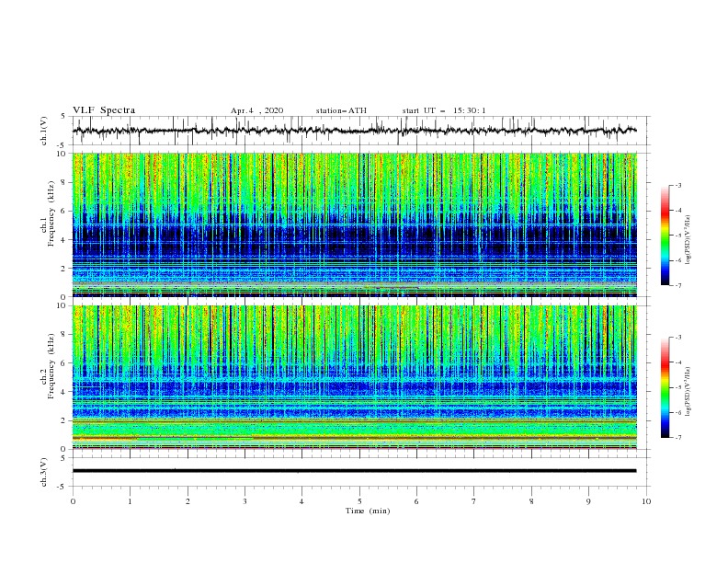The image size is (728, 563).
Task: Click the ch.2 PSD color bar
Action: coord(665,387)
